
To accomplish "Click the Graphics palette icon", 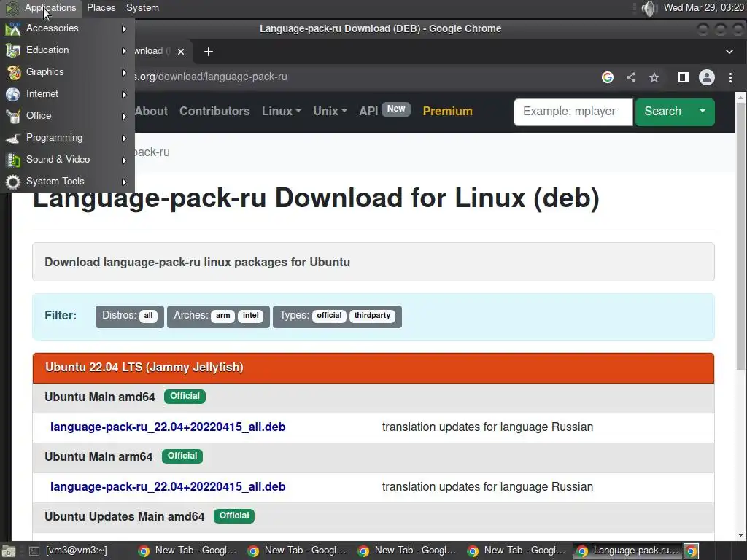I will pos(13,72).
